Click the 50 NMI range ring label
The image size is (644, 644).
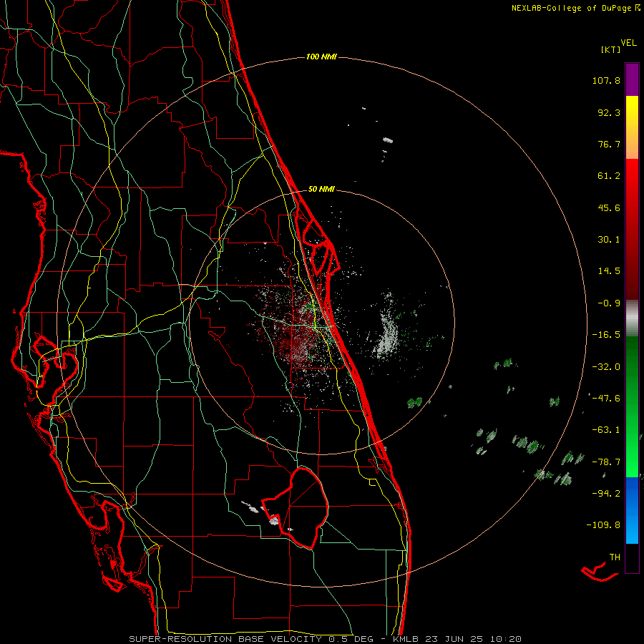pyautogui.click(x=321, y=189)
